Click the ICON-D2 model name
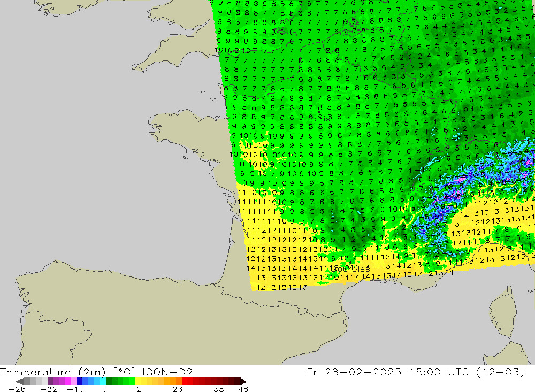Image resolution: width=535 pixels, height=392 pixels. [x=167, y=372]
